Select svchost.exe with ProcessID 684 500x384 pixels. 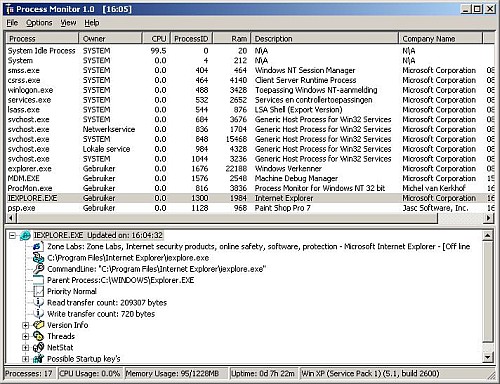[250, 120]
